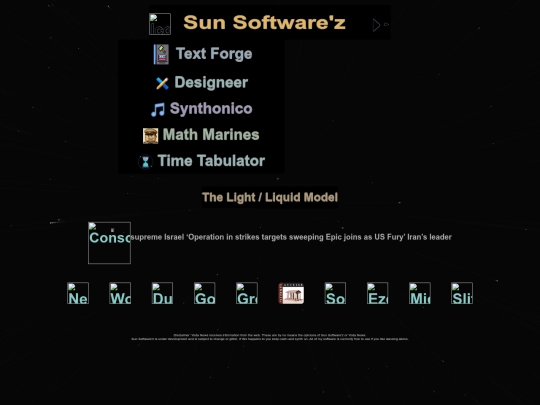The image size is (540, 405).
Task: Open the Designeer app link
Action: 211,83
